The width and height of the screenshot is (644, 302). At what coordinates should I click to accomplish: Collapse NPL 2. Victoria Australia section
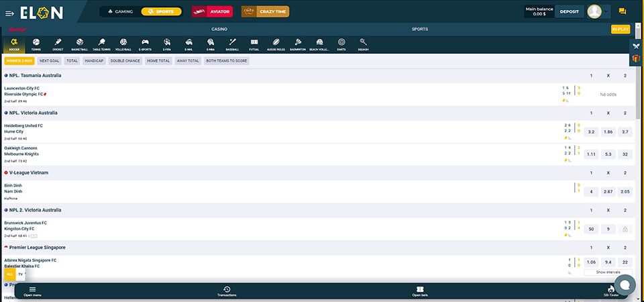(318, 210)
